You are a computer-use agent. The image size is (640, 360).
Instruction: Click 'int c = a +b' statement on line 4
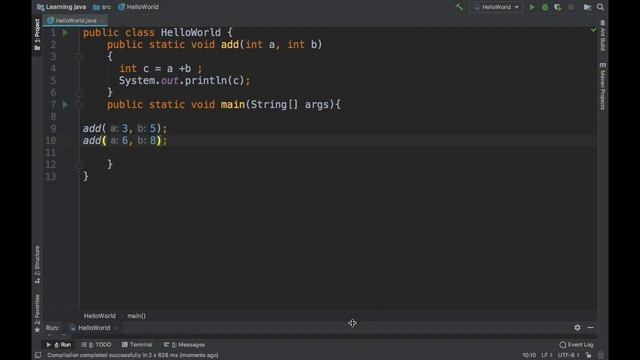pos(155,69)
